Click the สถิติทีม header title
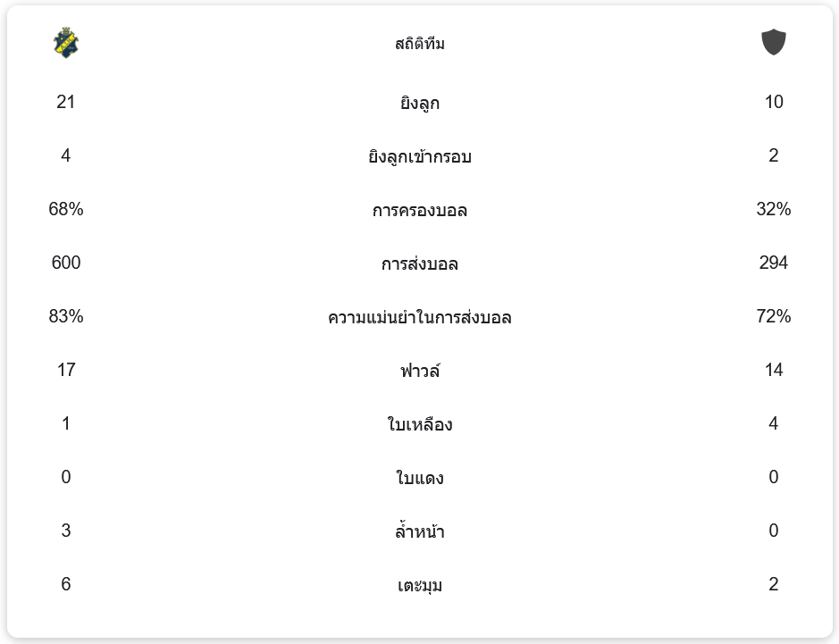This screenshot has width=839, height=644. pyautogui.click(x=420, y=44)
